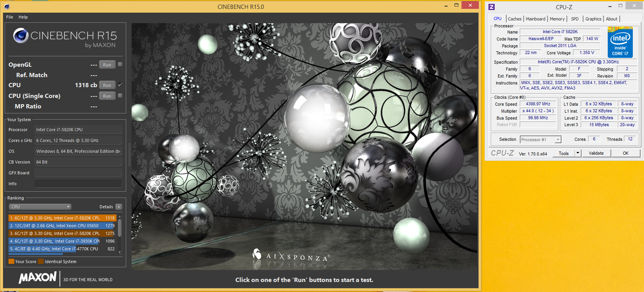
Task: Switch to the Mainboard tab
Action: click(x=536, y=19)
